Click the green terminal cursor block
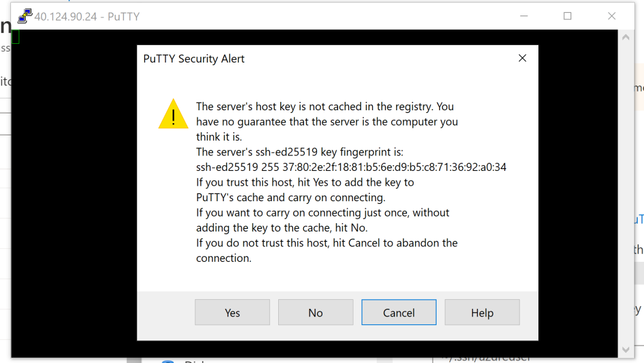The height and width of the screenshot is (363, 644). pos(15,37)
